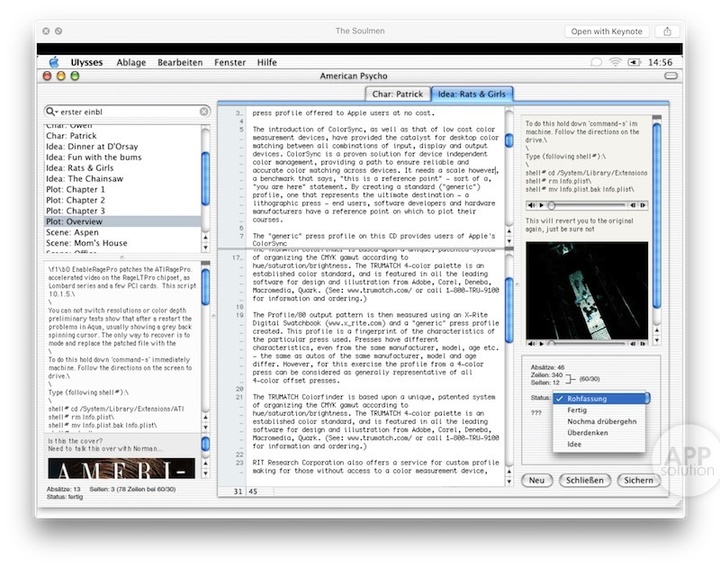Clear the search field with the X icon
The height and width of the screenshot is (568, 720).
point(204,112)
